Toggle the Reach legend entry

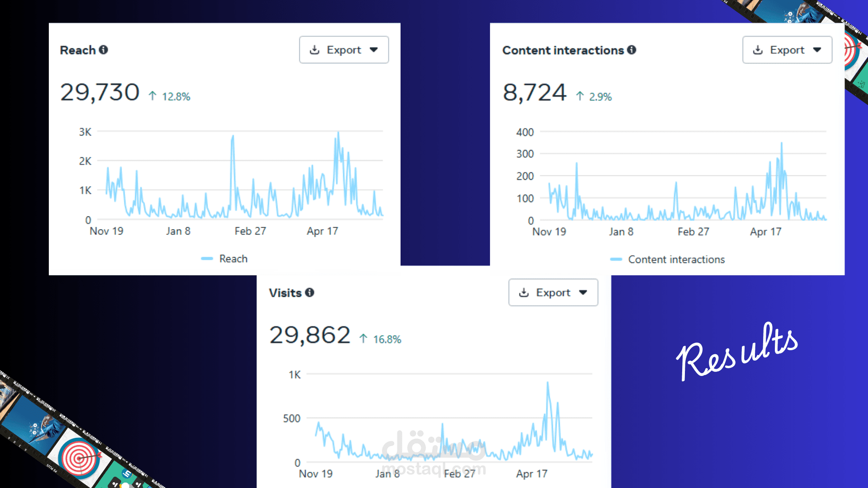click(x=224, y=258)
